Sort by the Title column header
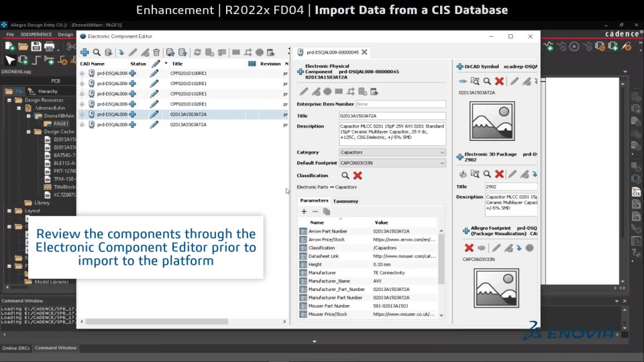644x362 pixels. click(177, 64)
